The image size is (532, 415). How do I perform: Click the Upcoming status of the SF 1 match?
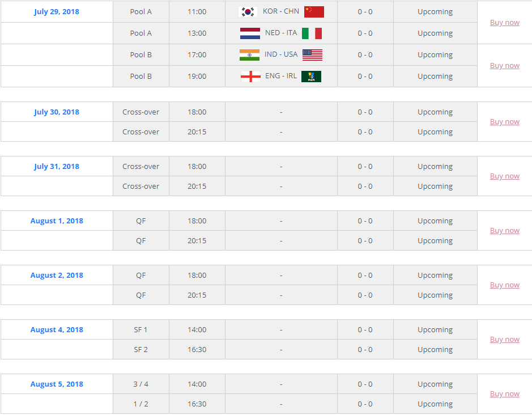coord(435,329)
